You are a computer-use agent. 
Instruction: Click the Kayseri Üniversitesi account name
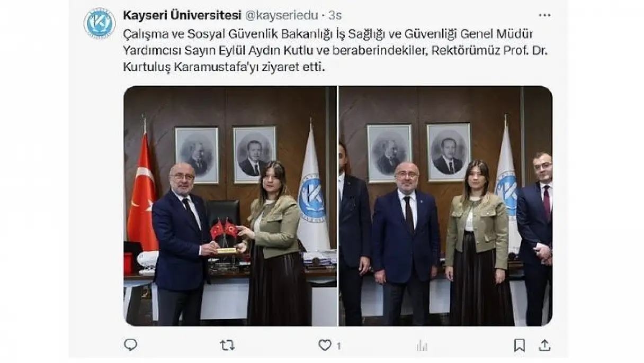[x=182, y=14]
